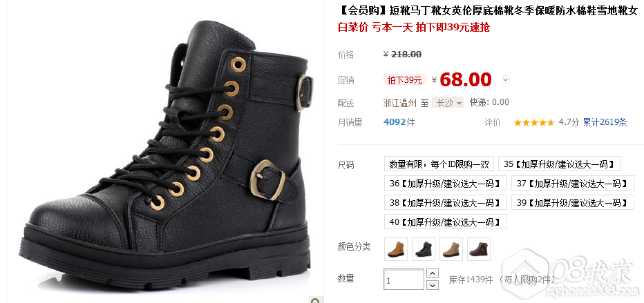Viewport: 644px width, 303px height.
Task: Select the beige boot color thumbnail
Action: pyautogui.click(x=451, y=249)
